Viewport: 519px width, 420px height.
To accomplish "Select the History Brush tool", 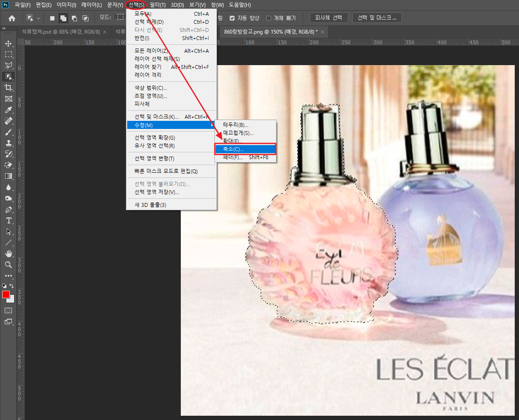I will tap(9, 154).
